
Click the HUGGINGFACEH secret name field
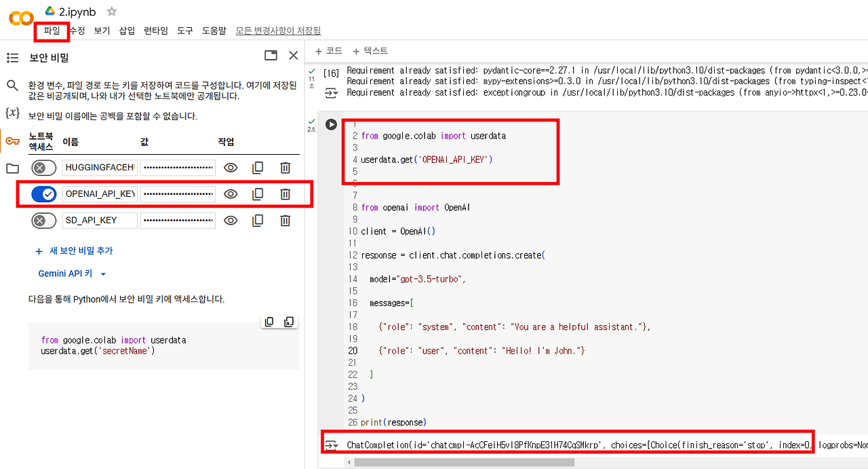99,167
